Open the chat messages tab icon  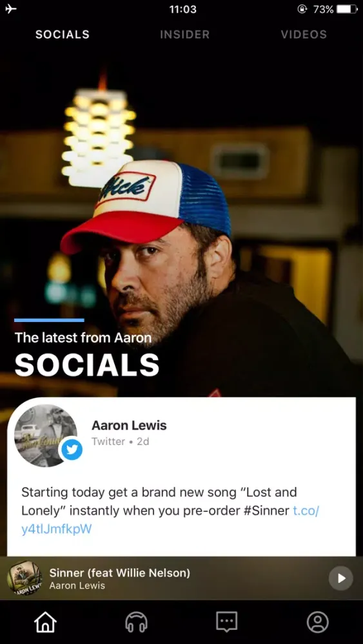(x=227, y=622)
